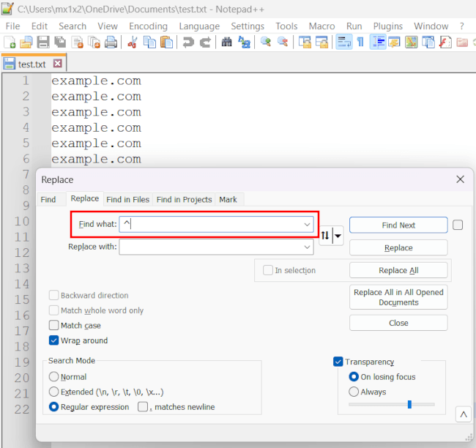476x448 pixels.
Task: Expand the 'Find what' history dropdown arrow
Action: pos(307,225)
